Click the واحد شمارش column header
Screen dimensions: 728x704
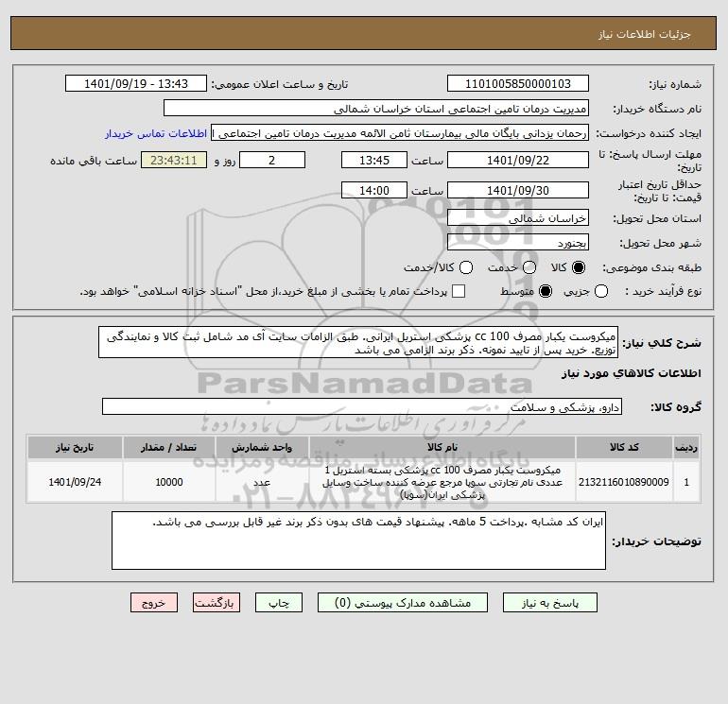[262, 447]
